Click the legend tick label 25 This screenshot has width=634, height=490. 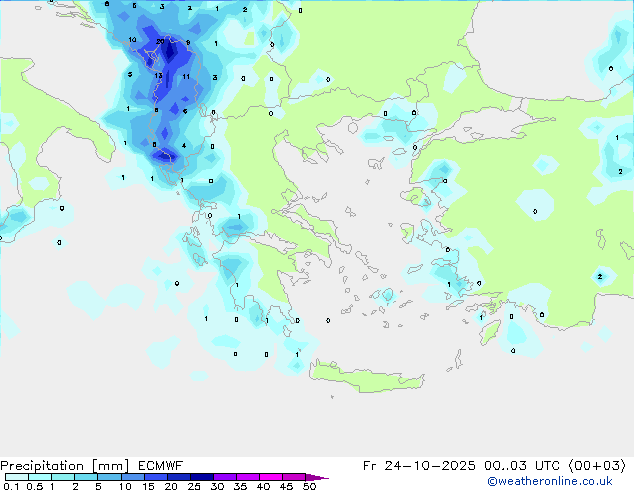(x=194, y=486)
